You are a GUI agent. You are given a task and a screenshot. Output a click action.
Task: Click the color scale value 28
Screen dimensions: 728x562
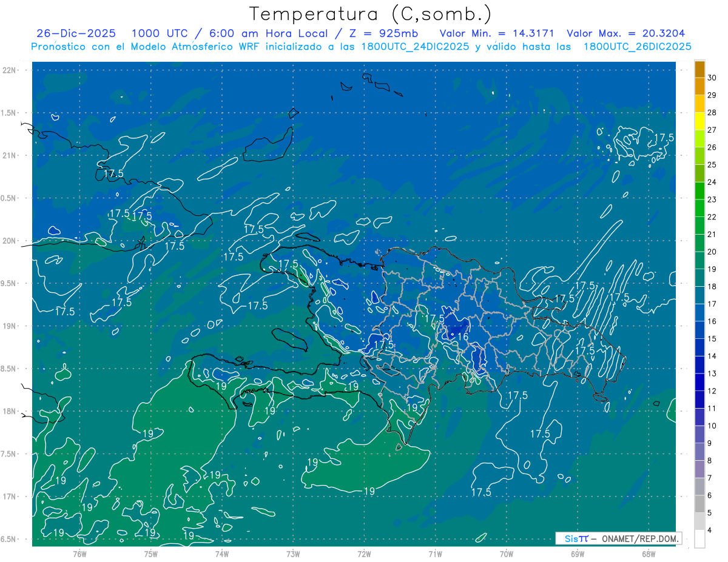click(x=712, y=112)
